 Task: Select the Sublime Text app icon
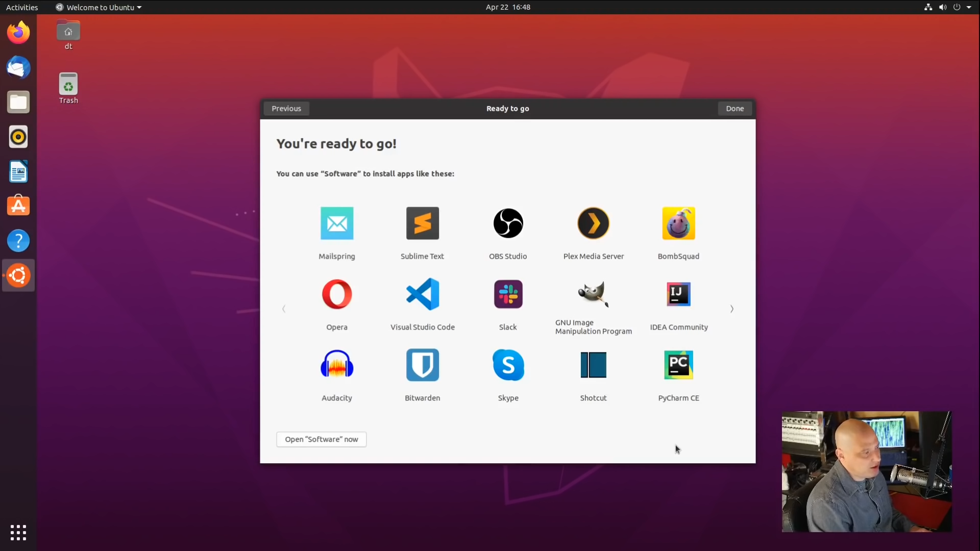(423, 223)
